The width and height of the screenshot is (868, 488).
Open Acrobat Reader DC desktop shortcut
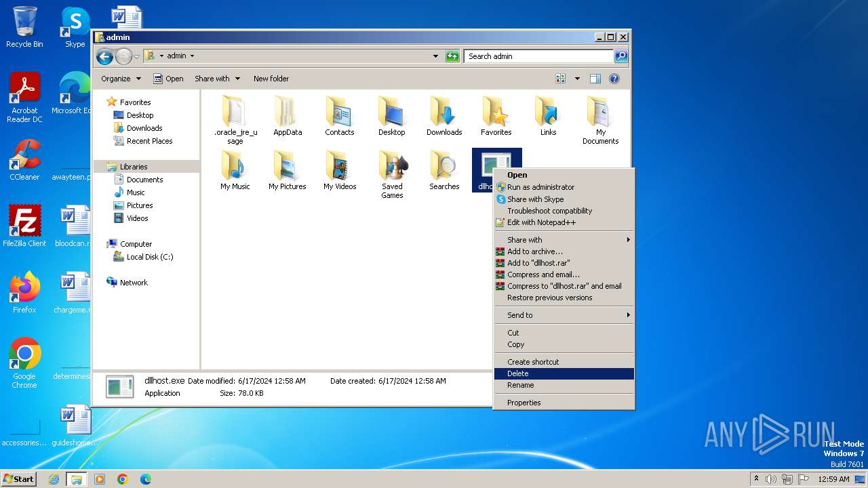coord(24,98)
